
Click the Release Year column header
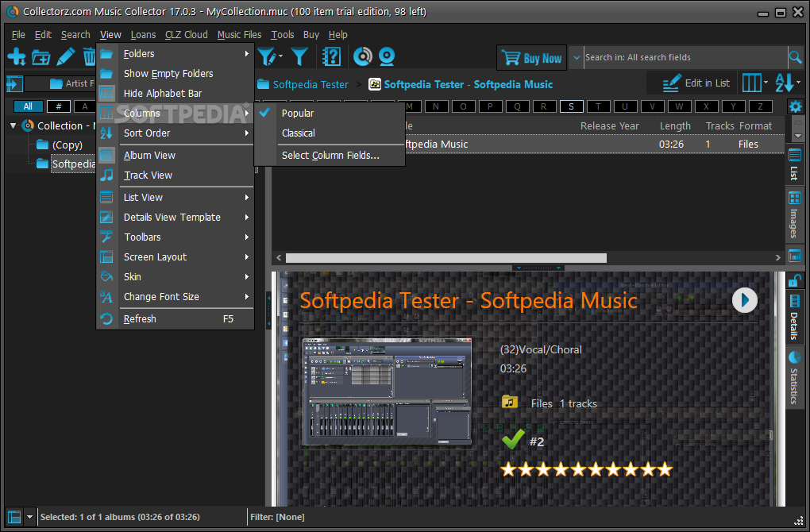coord(610,126)
